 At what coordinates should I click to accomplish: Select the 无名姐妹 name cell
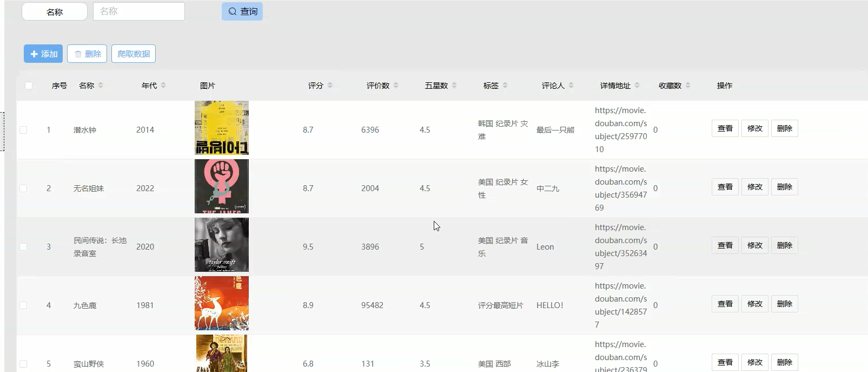pyautogui.click(x=89, y=188)
